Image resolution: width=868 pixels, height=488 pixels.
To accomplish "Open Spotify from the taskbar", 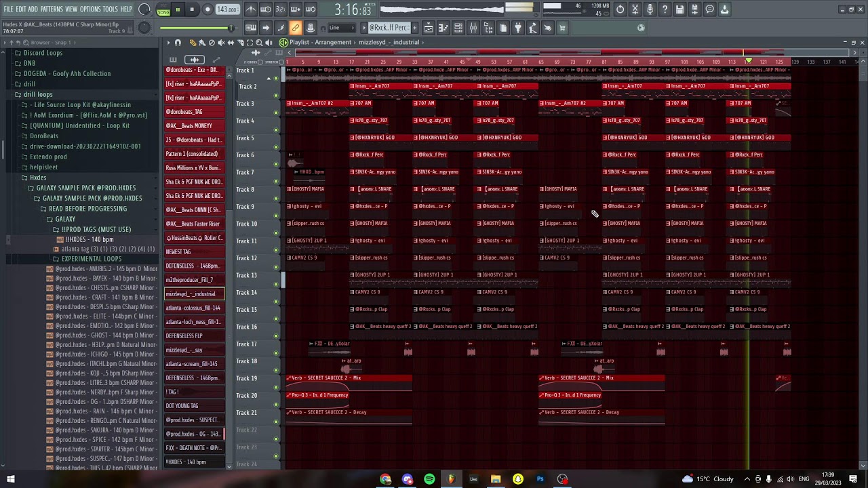I will point(429,479).
